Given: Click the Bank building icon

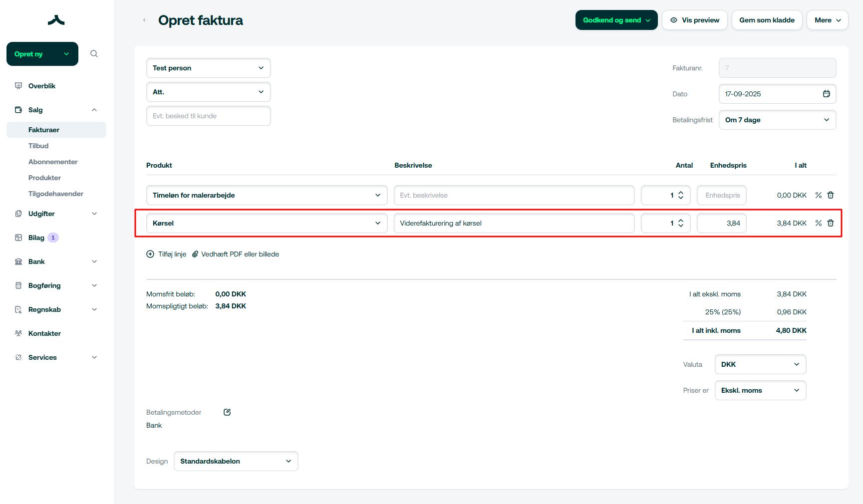Looking at the screenshot, I should pyautogui.click(x=18, y=261).
